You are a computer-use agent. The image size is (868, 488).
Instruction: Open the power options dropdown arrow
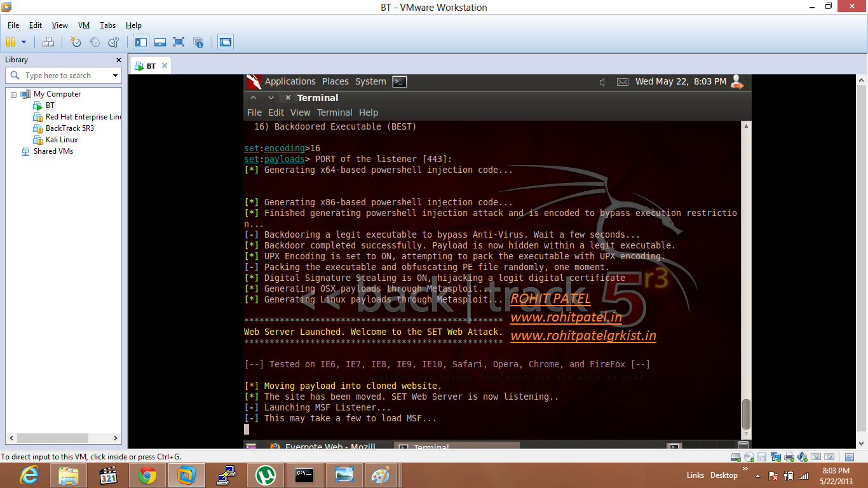24,42
